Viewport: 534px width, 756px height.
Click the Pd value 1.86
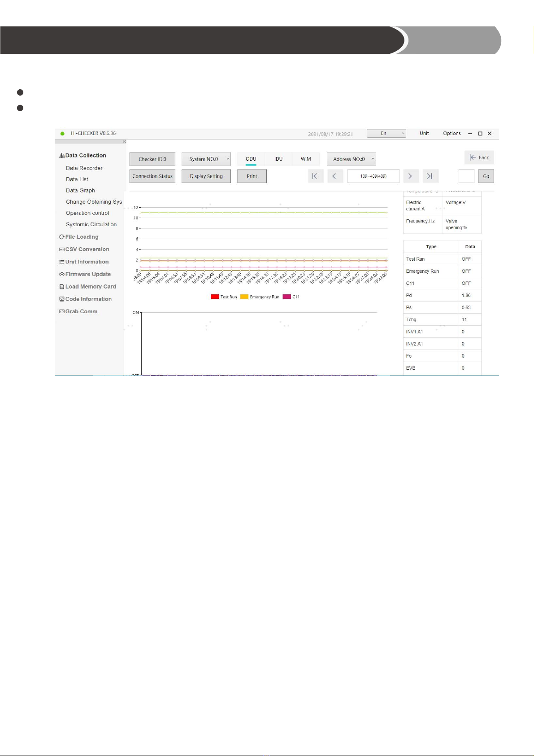[466, 295]
